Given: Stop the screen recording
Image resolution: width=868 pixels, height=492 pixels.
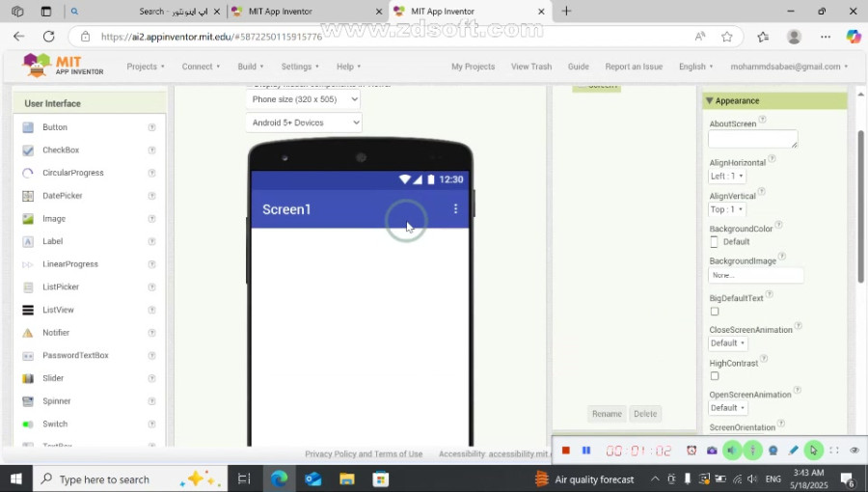Looking at the screenshot, I should coord(566,451).
